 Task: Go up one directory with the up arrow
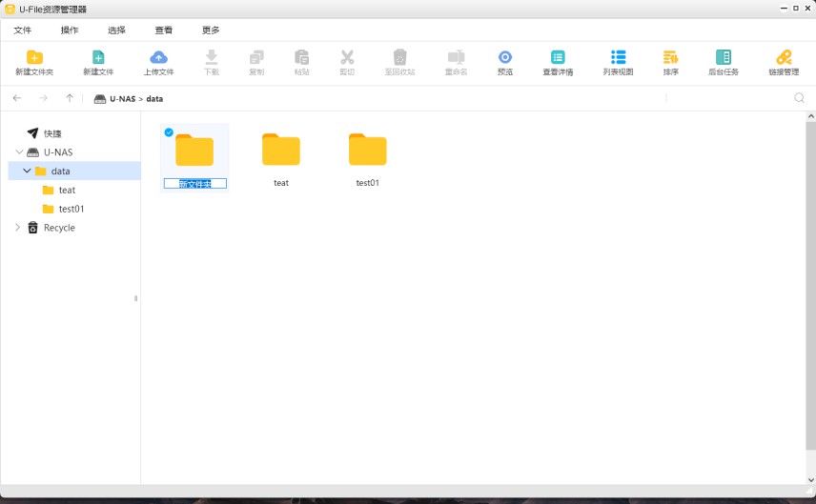click(70, 98)
